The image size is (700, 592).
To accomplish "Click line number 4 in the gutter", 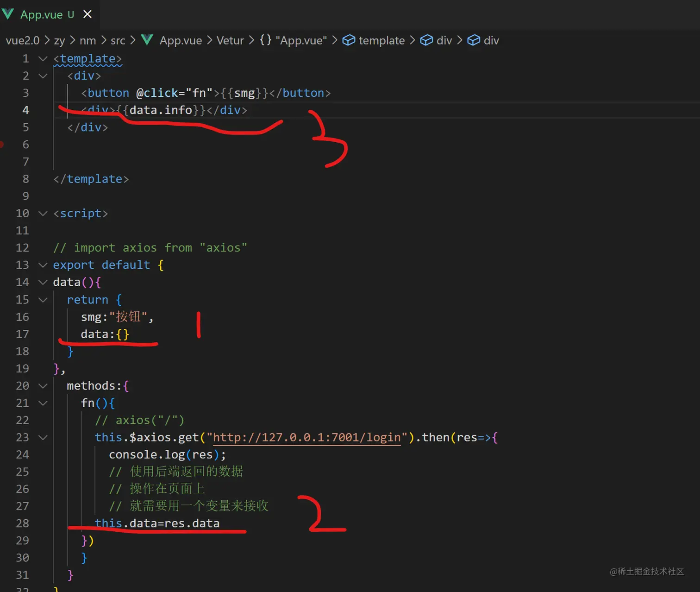I will point(25,110).
